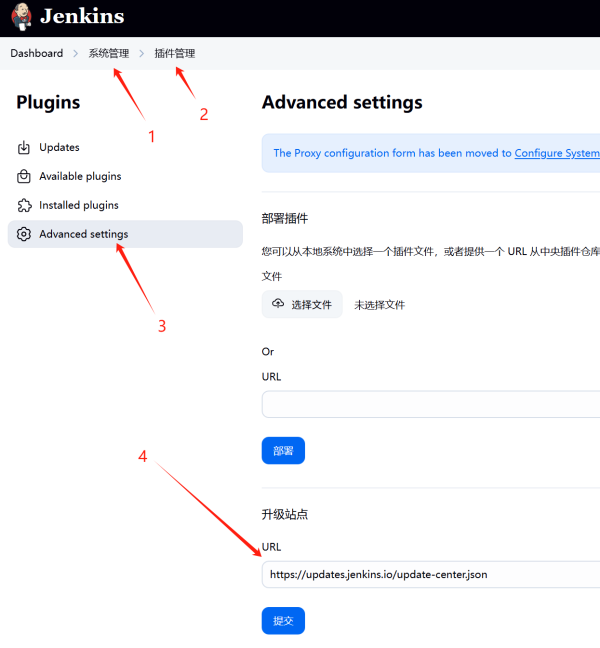Click the chevron after Dashboard breadcrumb
Viewport: 600px width, 648px height.
tap(76, 53)
